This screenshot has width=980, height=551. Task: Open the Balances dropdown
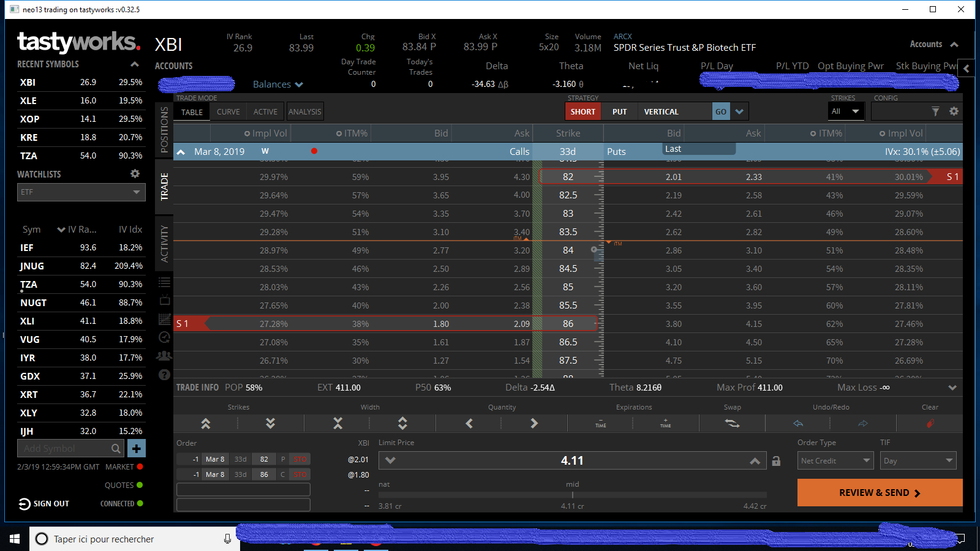[277, 84]
